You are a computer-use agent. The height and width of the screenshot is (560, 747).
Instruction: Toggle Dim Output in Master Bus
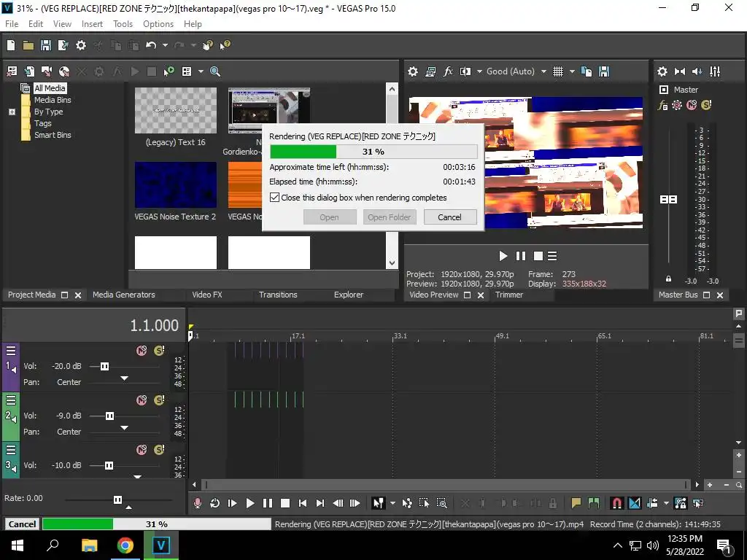(697, 71)
